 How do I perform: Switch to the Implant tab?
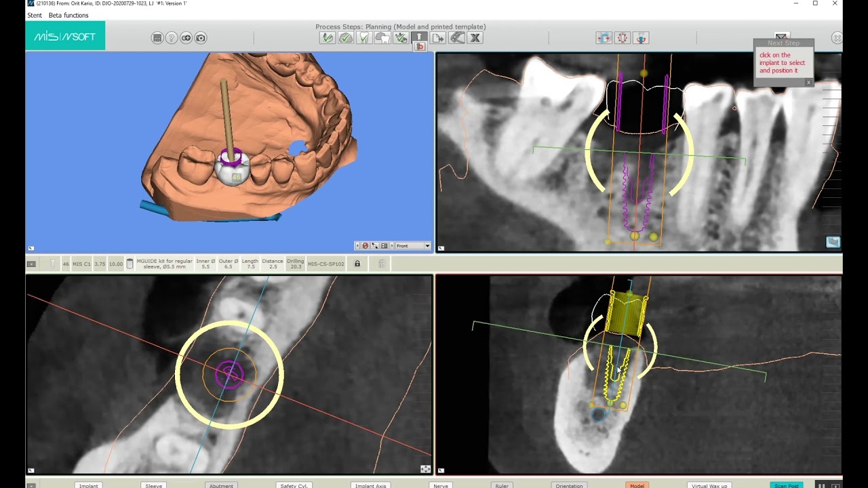[x=89, y=485]
